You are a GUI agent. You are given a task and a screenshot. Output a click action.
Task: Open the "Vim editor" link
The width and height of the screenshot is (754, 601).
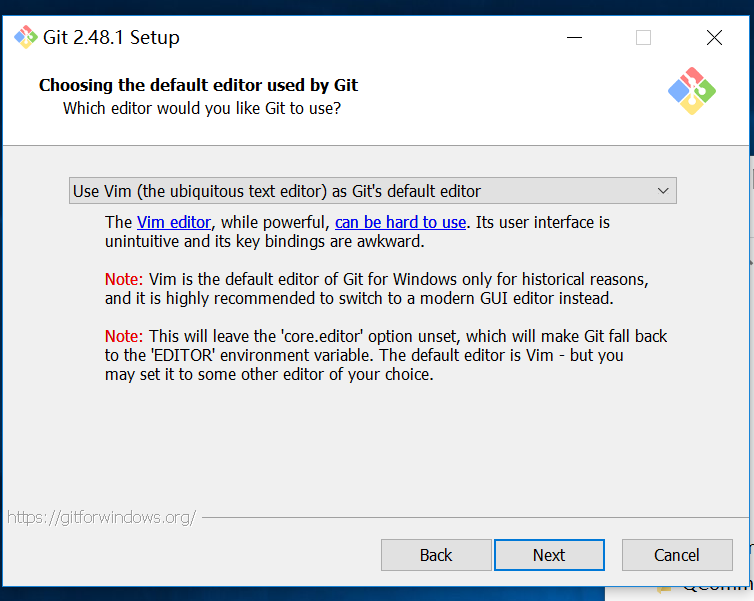(x=174, y=222)
